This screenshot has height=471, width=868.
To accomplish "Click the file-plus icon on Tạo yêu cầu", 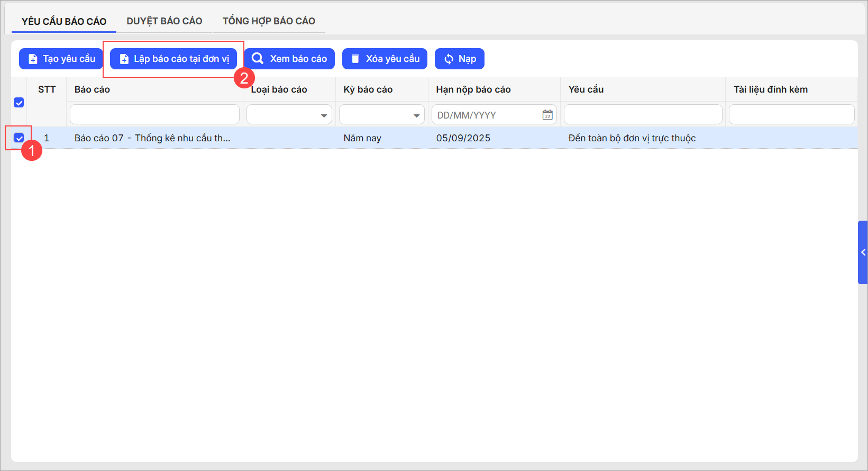I will [33, 59].
